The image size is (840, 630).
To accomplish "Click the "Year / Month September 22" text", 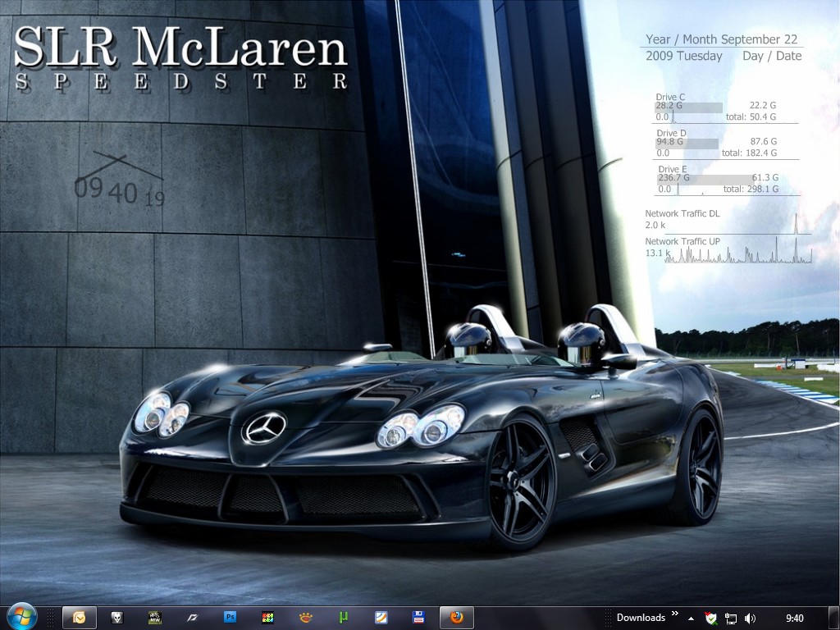I will pos(721,39).
